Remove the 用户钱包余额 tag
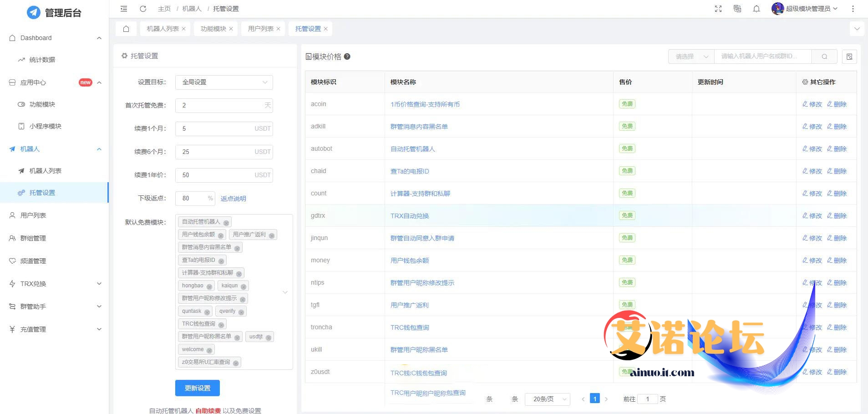The width and height of the screenshot is (868, 414). [x=221, y=235]
